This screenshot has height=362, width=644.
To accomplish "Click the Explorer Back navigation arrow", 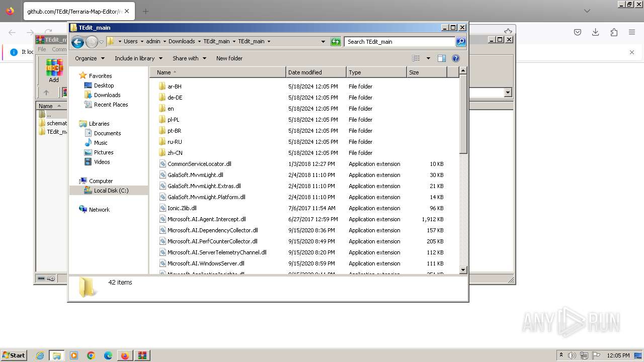I will click(77, 42).
